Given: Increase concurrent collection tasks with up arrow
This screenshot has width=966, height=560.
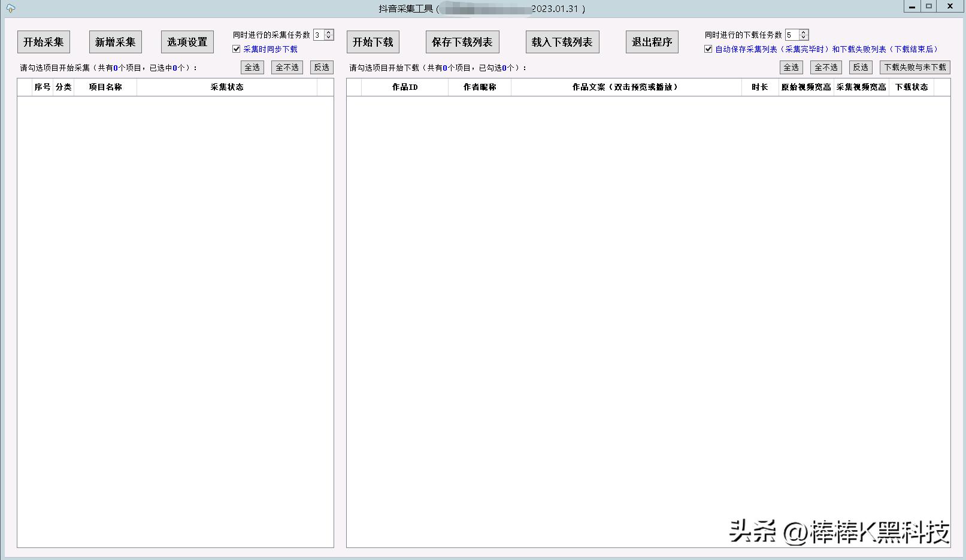Looking at the screenshot, I should [x=328, y=32].
